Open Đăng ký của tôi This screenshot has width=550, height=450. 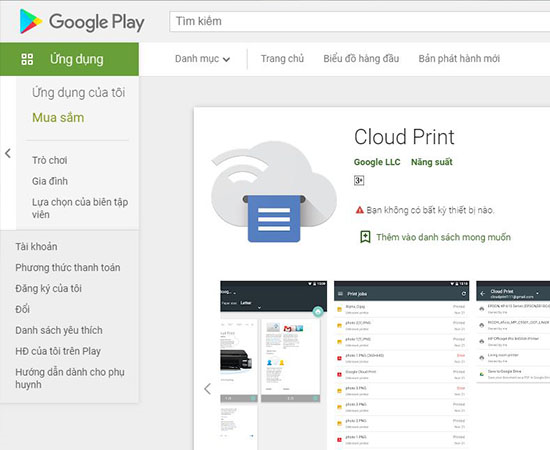click(x=48, y=289)
